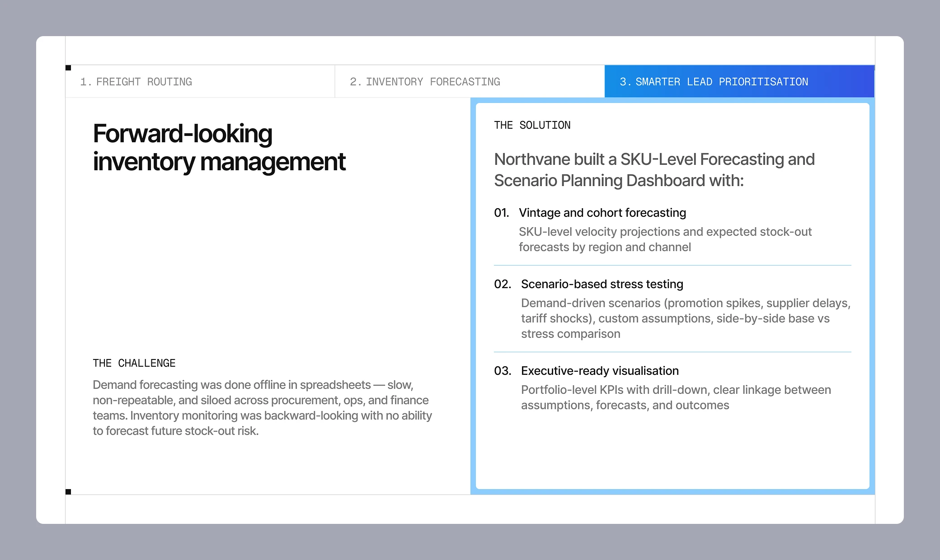Select Vintage and cohort forecasting item
The height and width of the screenshot is (560, 940).
coord(602,213)
